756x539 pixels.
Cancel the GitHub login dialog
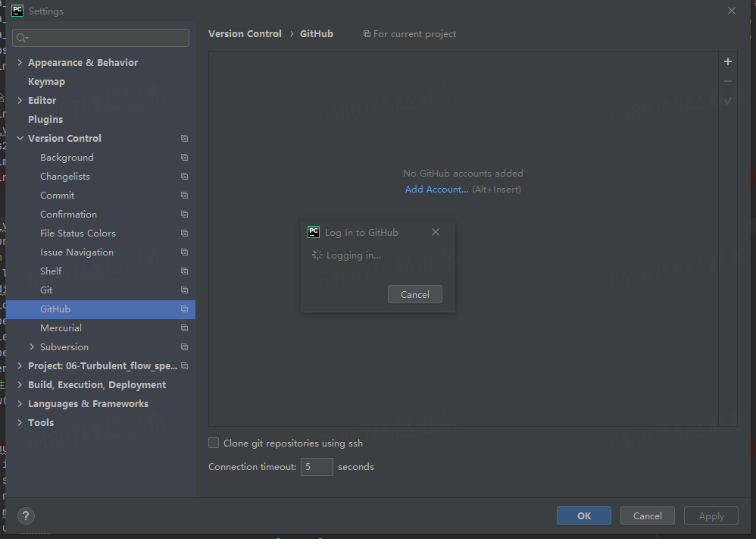point(414,294)
